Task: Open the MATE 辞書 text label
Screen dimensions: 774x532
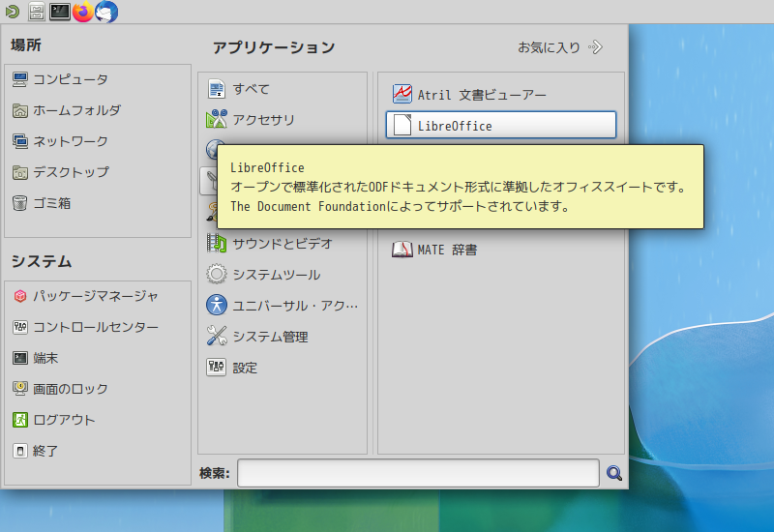Action: coord(447,251)
